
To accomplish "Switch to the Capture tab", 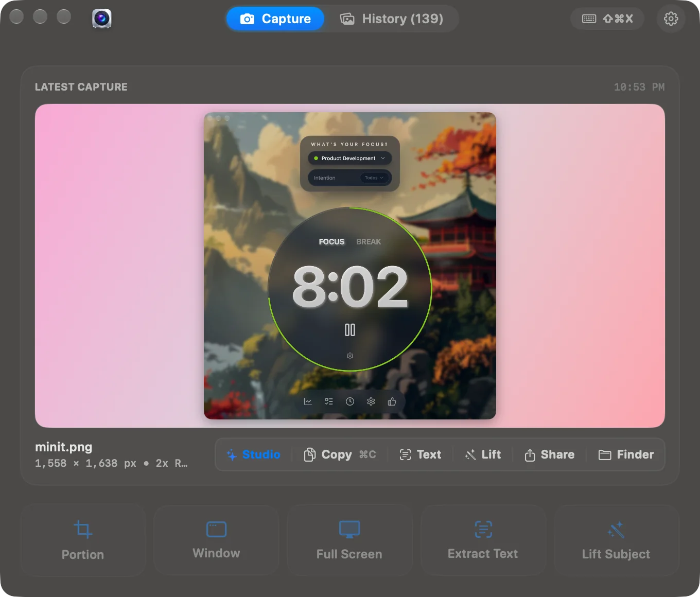I will [x=275, y=19].
